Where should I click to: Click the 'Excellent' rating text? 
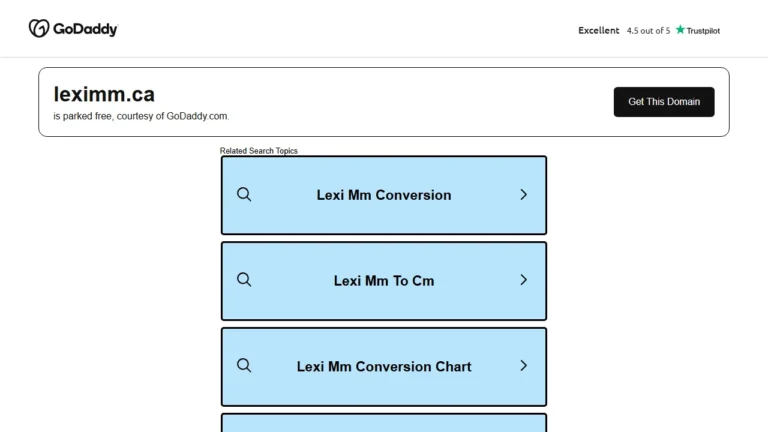pos(599,30)
